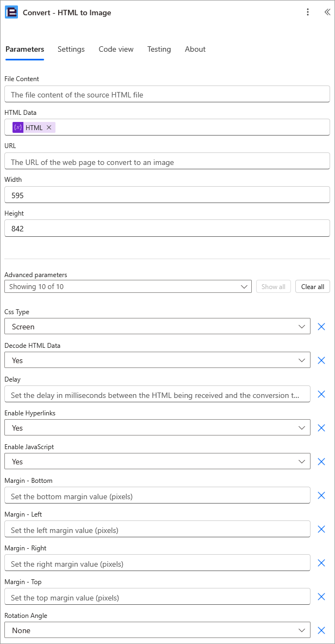Image resolution: width=335 pixels, height=644 pixels.
Task: Click the Encodian connector logo icon
Action: 11,13
